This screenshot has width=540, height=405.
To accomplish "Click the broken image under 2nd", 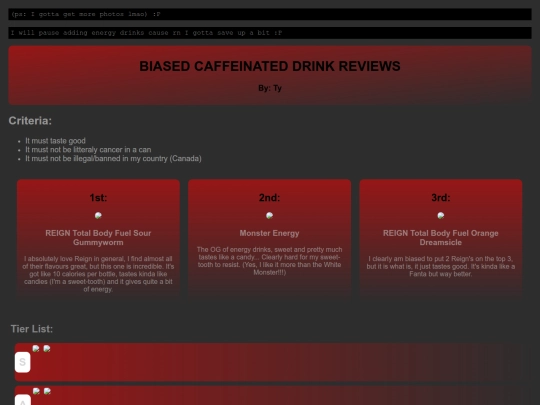I will pos(269,216).
